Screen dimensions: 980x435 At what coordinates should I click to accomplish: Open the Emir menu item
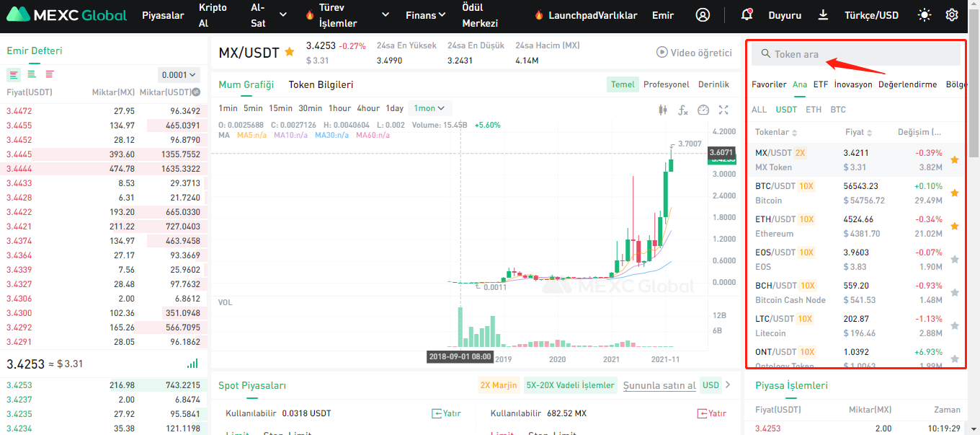click(x=663, y=15)
